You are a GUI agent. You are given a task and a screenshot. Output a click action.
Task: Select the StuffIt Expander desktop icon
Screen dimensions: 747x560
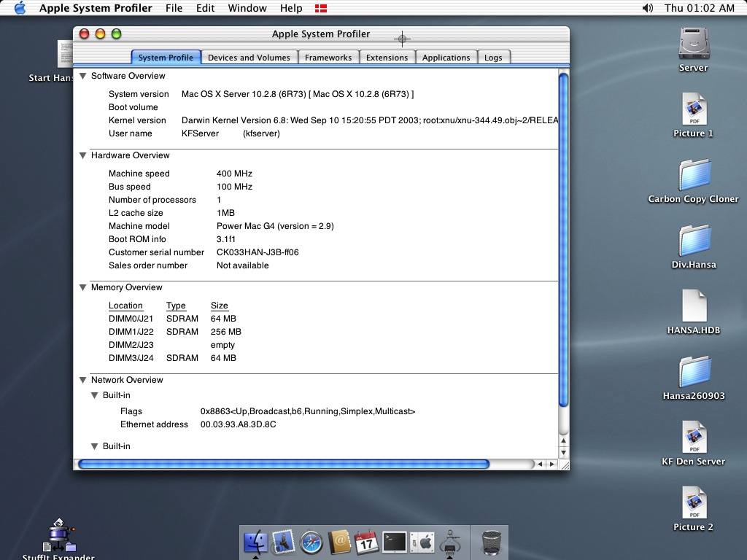pyautogui.click(x=59, y=534)
